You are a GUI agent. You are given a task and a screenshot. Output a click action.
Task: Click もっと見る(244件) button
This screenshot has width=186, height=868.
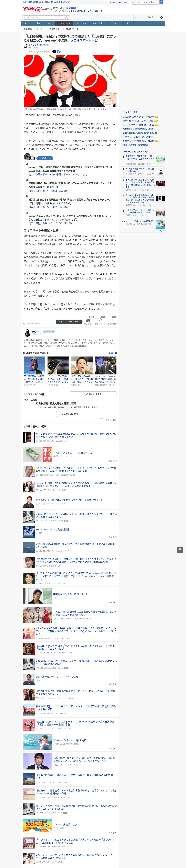coord(70,414)
